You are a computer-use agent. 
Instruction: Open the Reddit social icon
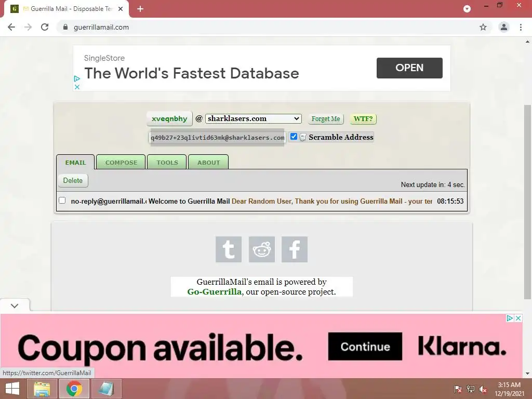pyautogui.click(x=262, y=249)
